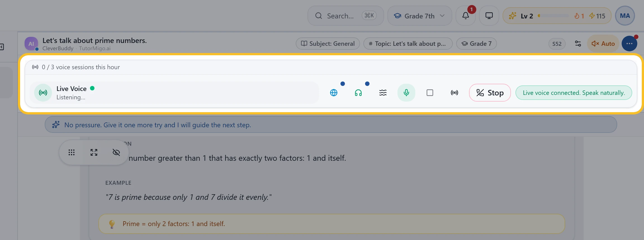The width and height of the screenshot is (644, 240).
Task: Open the wave voice settings icon
Action: coord(383,93)
